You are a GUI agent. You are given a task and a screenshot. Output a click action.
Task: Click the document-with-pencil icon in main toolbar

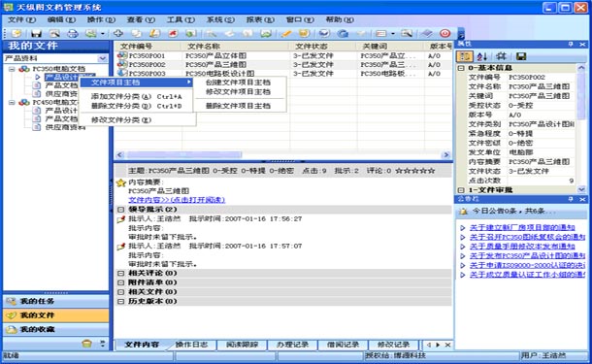154,34
